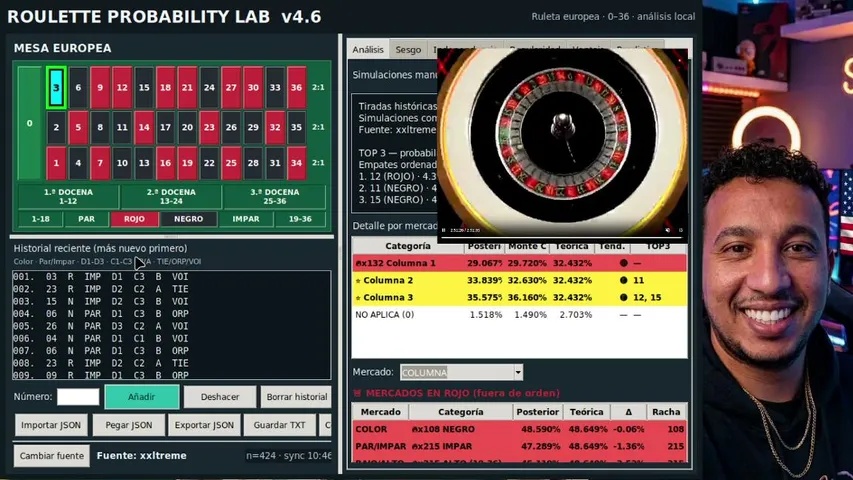The height and width of the screenshot is (480, 853).
Task: Select red number 36 on the table
Action: tap(296, 87)
